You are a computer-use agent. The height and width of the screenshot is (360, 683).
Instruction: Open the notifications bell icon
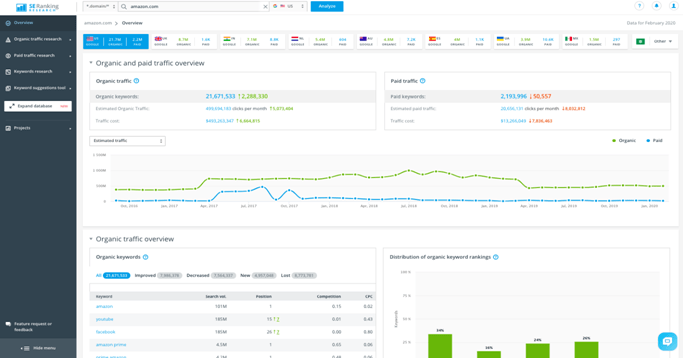(656, 6)
